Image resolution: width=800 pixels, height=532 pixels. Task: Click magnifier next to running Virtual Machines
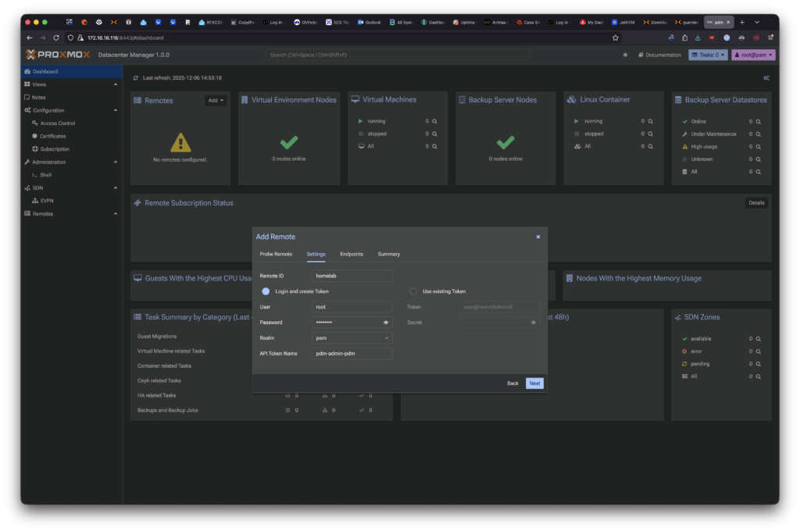[x=434, y=121]
